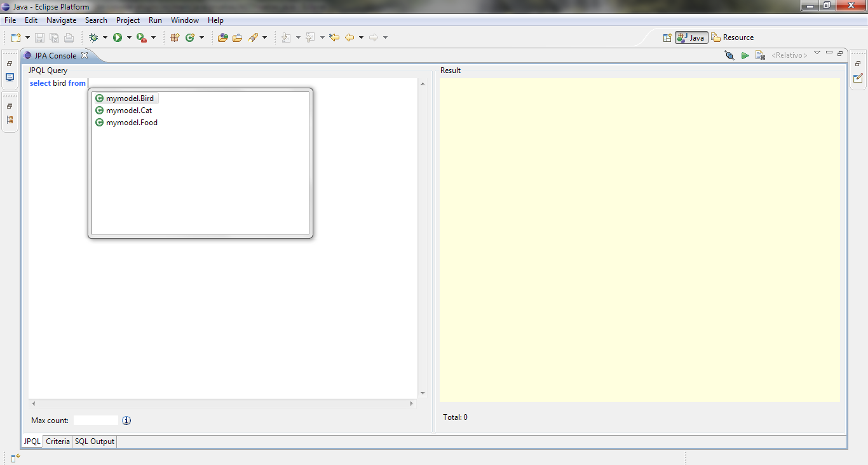Open the Search dropdown arrow
Screen dimensions: 868x465
pyautogui.click(x=264, y=38)
